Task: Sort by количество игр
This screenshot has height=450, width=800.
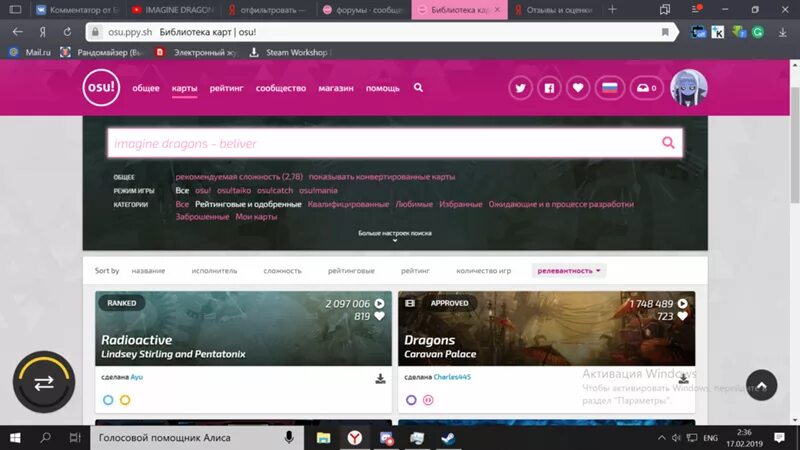Action: point(484,271)
